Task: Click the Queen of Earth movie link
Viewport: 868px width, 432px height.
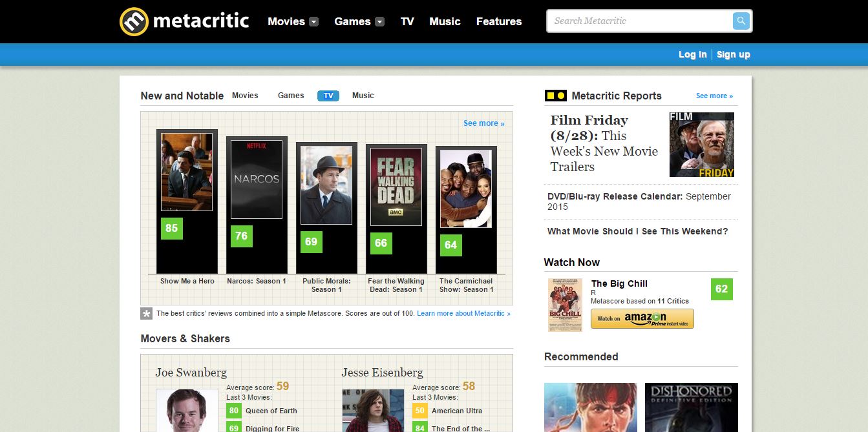Action: tap(271, 411)
